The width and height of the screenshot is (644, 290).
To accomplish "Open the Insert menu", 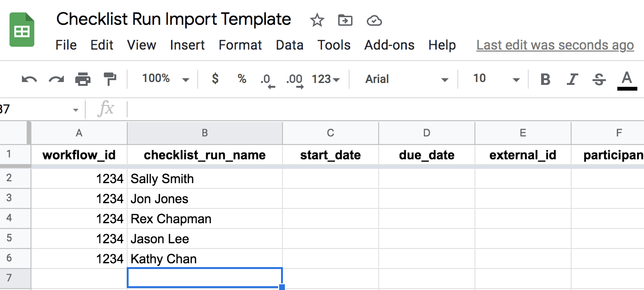I will (x=187, y=45).
